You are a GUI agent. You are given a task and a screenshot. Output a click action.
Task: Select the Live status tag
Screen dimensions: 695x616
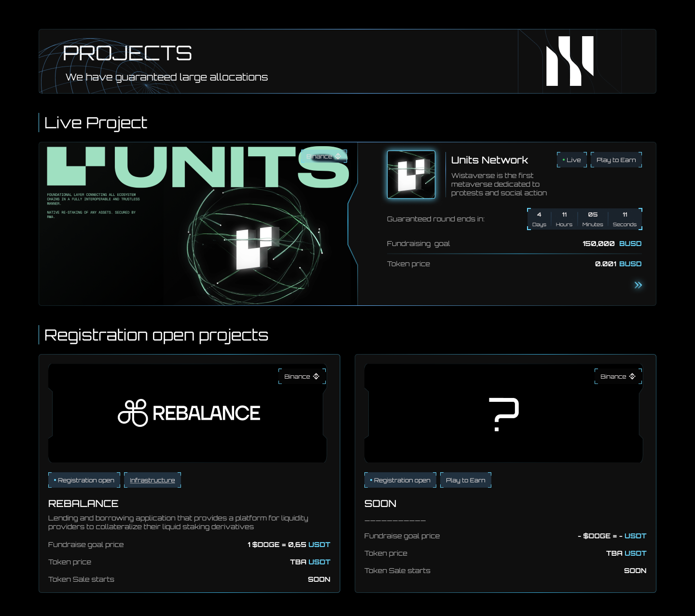(572, 160)
